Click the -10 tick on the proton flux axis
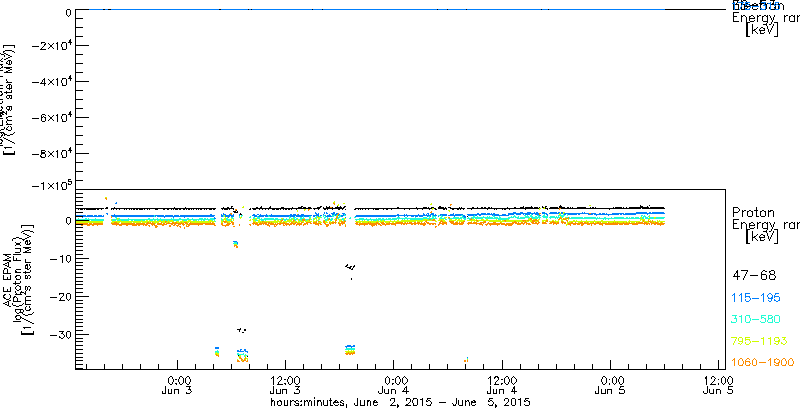The width and height of the screenshot is (800, 410). [59, 259]
